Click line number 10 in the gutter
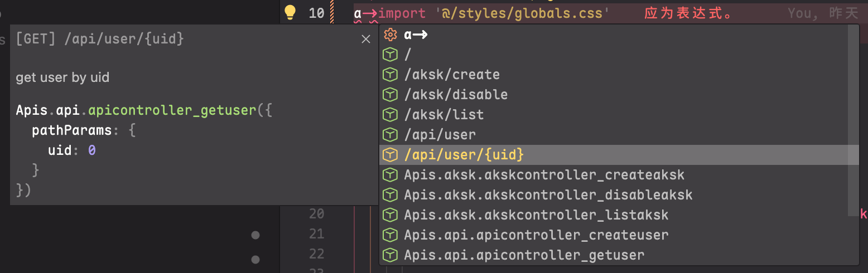 pos(316,13)
